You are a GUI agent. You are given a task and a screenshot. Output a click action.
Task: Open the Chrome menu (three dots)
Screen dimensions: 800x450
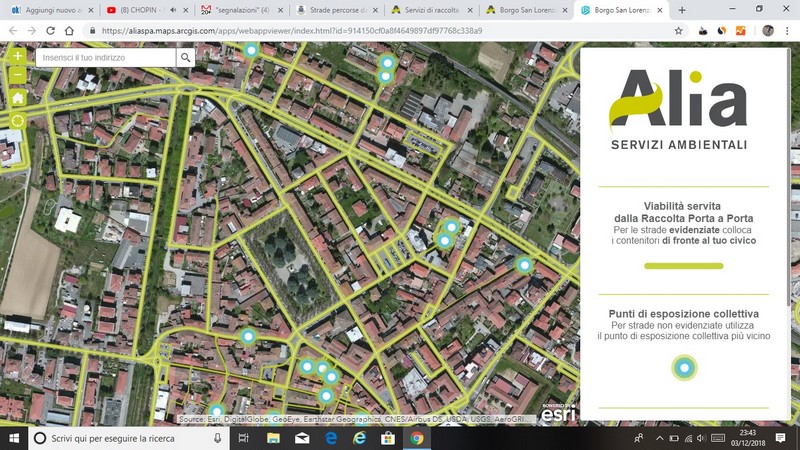(x=787, y=31)
